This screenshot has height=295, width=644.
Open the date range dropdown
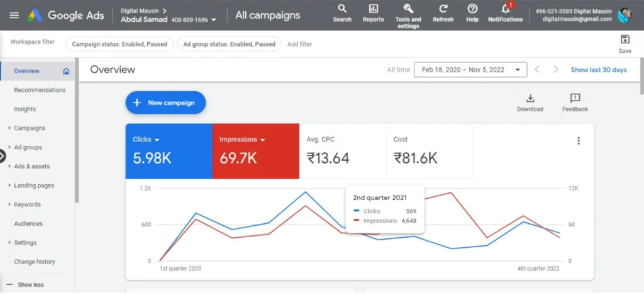point(470,70)
